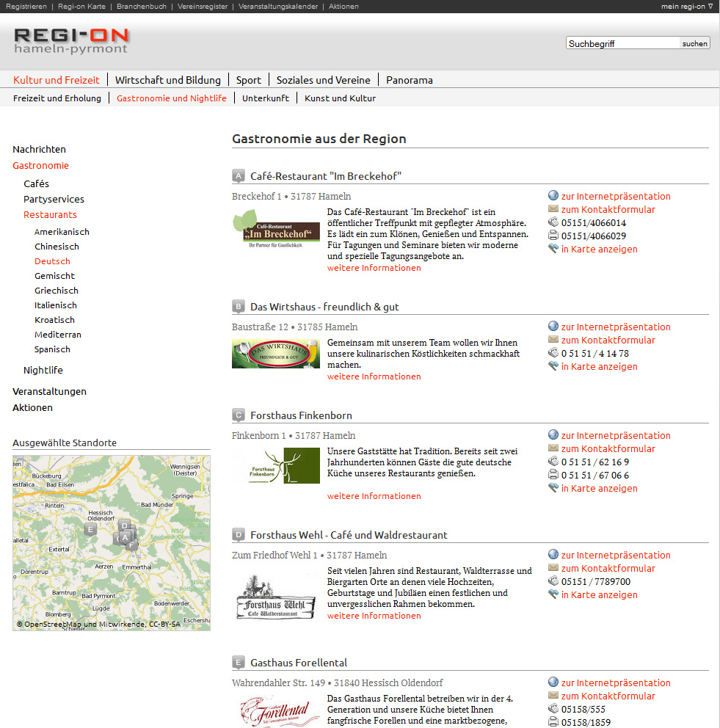Viewport: 720px width, 728px height.
Task: Click globe icon for Gasthaus Forellental
Action: click(553, 682)
